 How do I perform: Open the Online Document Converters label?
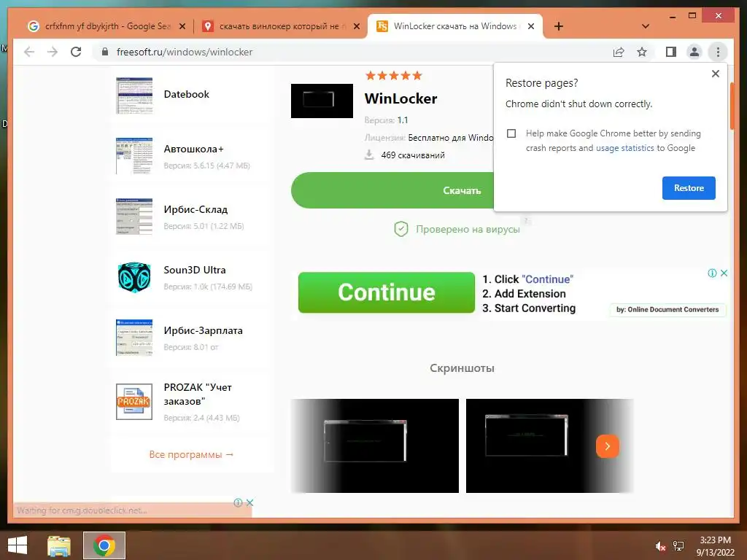[667, 309]
